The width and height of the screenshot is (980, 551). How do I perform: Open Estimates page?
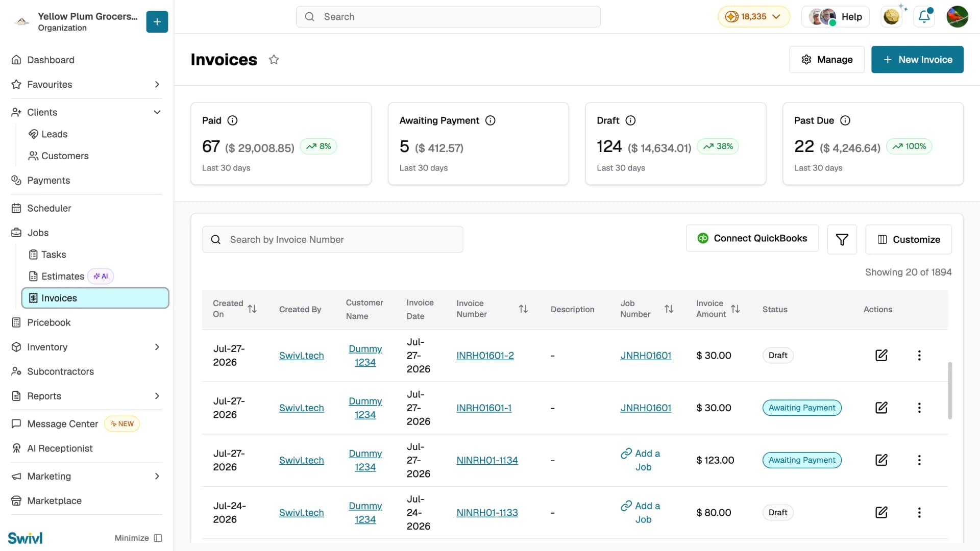tap(63, 277)
